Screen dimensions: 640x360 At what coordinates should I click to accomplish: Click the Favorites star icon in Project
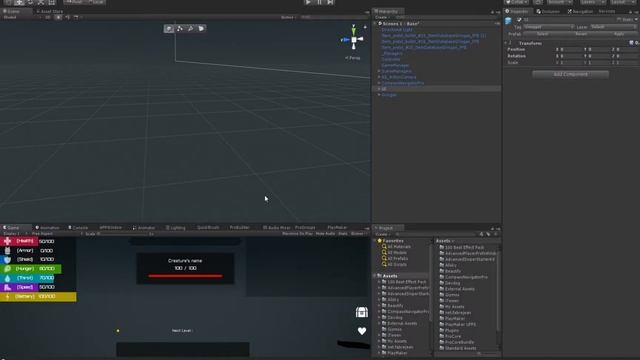(x=380, y=241)
